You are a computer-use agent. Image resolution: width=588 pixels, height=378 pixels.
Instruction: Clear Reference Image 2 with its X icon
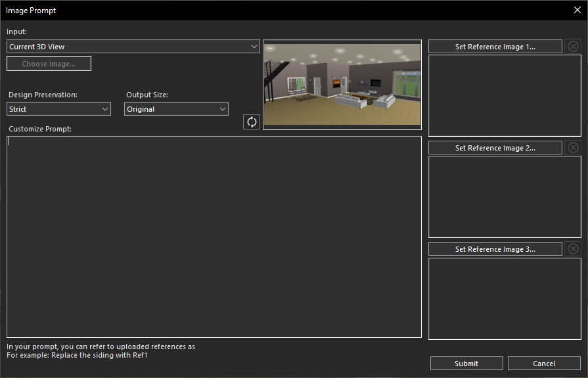click(573, 147)
